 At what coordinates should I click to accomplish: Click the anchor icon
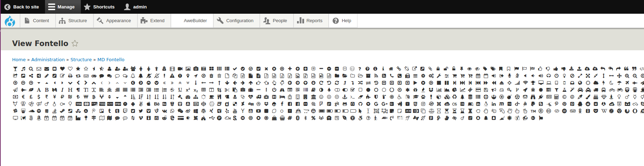click(344, 97)
